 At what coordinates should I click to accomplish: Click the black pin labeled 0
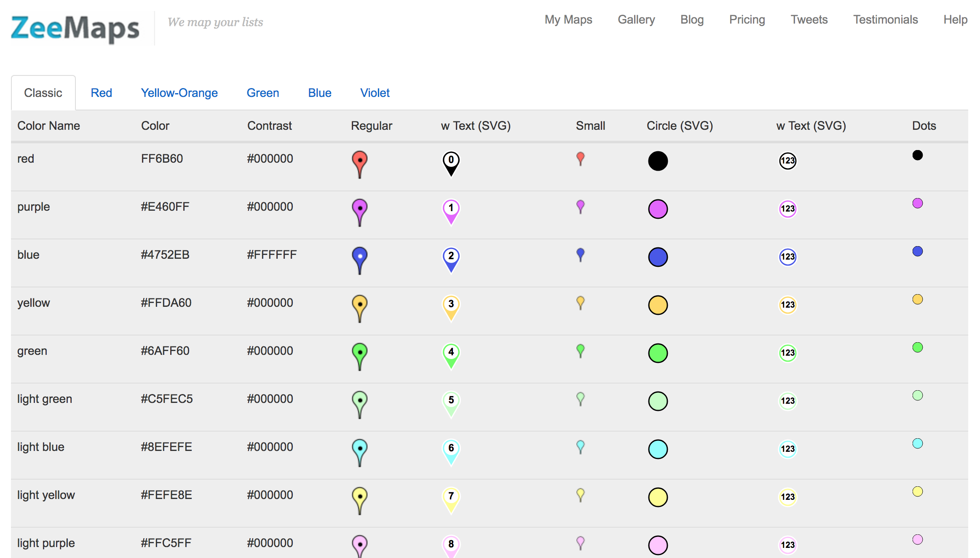[451, 163]
